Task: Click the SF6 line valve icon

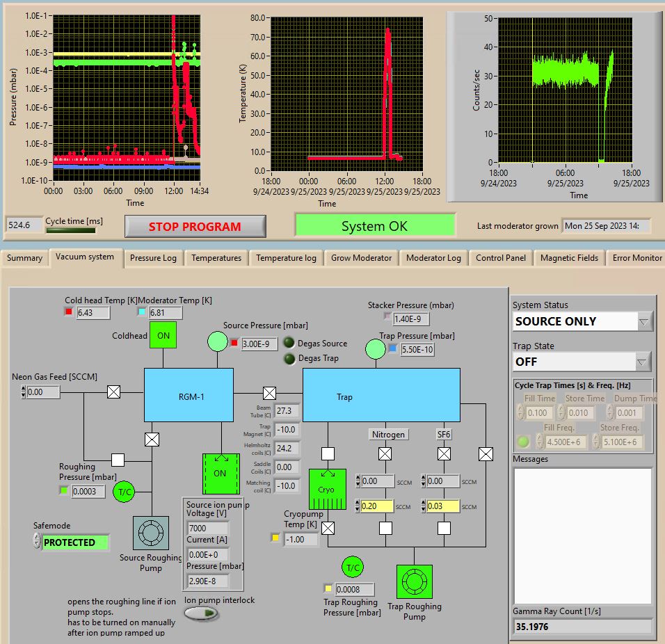Action: coord(444,454)
